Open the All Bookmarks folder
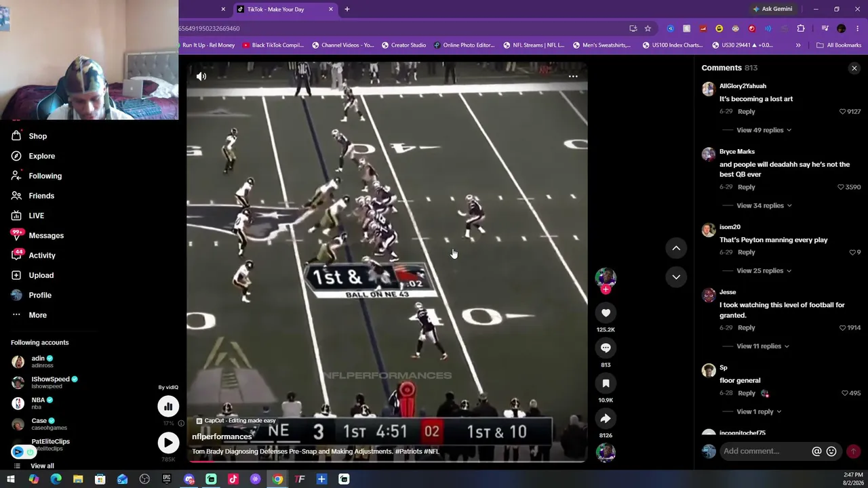Image resolution: width=868 pixels, height=488 pixels. point(839,45)
